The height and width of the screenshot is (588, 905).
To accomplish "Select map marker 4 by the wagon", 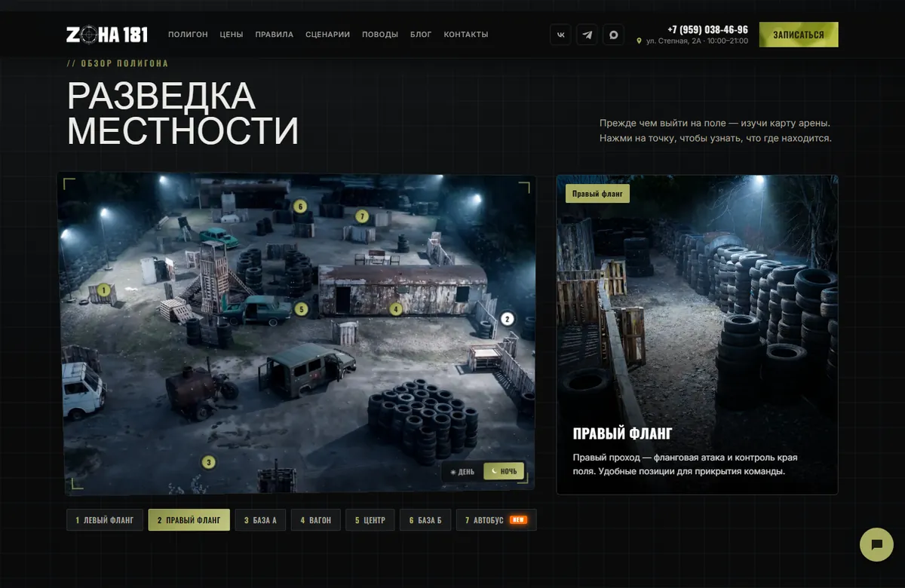I will pos(395,308).
